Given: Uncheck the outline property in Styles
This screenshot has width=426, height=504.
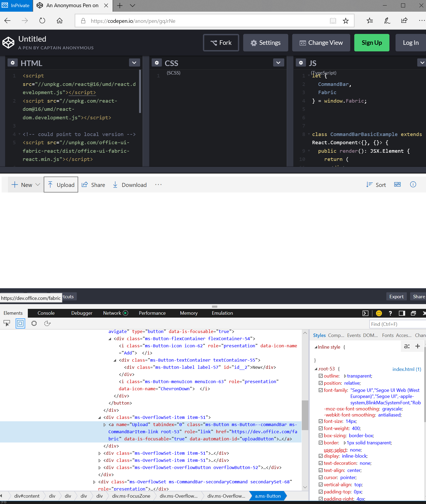Looking at the screenshot, I should click(321, 376).
